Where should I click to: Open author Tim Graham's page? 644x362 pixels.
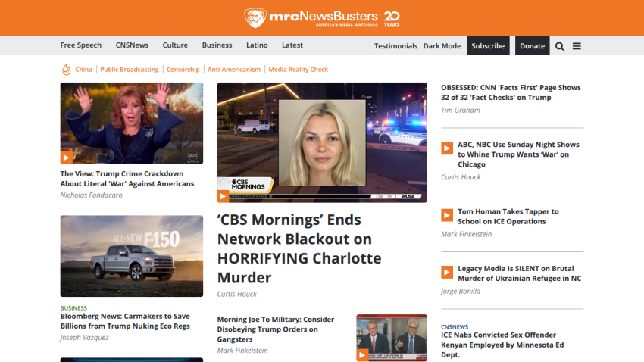point(461,110)
